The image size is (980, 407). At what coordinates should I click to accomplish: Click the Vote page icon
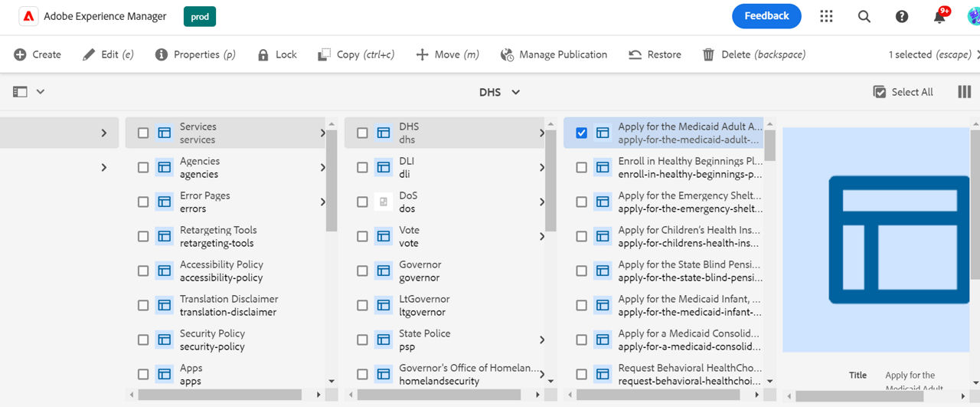[x=383, y=236]
